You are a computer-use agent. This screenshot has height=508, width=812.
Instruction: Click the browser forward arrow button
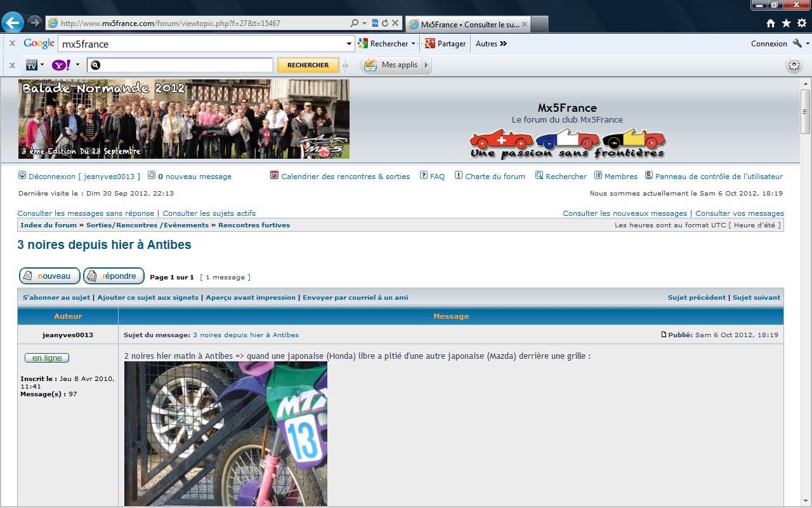[35, 23]
